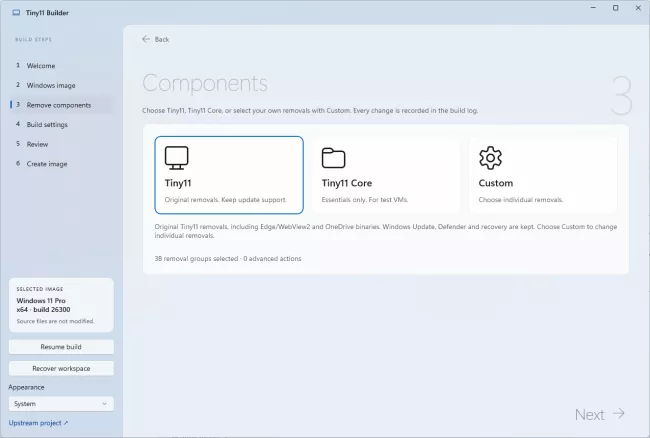The width and height of the screenshot is (650, 438).
Task: Choose the Tiny11 Core preset
Action: click(386, 175)
